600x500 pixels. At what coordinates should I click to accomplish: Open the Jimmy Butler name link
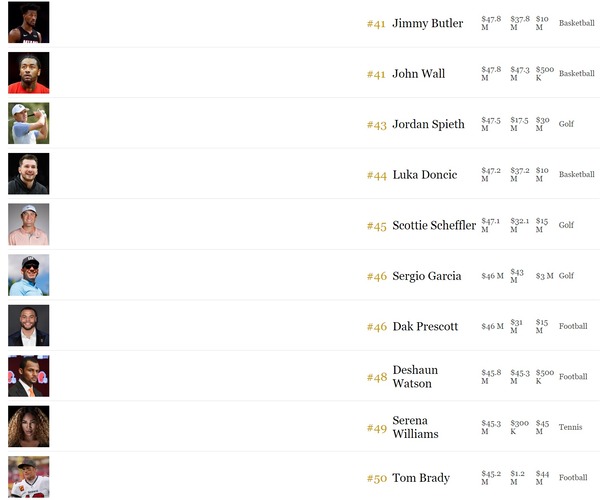coord(428,23)
